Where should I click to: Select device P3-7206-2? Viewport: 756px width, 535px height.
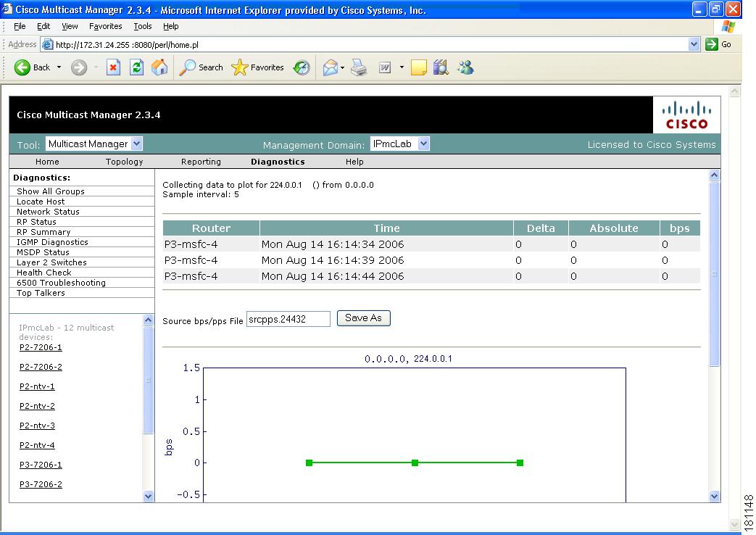[x=41, y=484]
